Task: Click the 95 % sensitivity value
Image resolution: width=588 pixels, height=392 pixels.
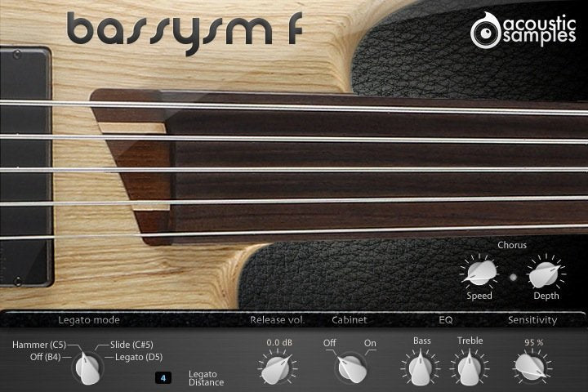Action: point(532,342)
